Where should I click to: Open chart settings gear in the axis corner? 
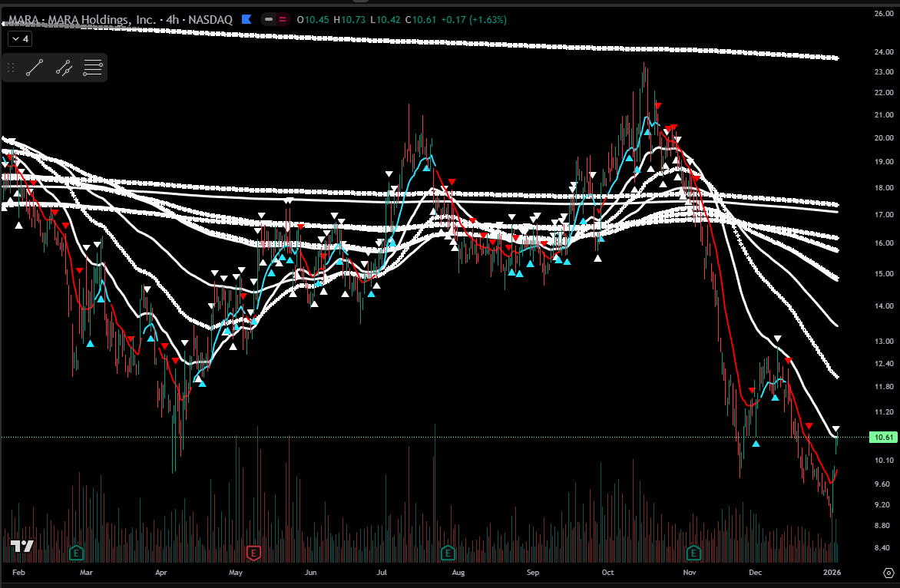pyautogui.click(x=888, y=573)
